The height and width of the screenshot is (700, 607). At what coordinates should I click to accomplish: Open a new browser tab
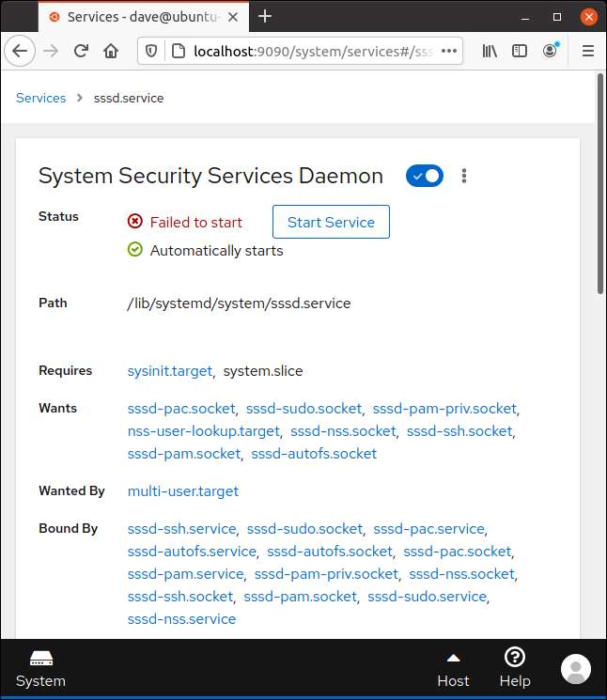pos(265,16)
